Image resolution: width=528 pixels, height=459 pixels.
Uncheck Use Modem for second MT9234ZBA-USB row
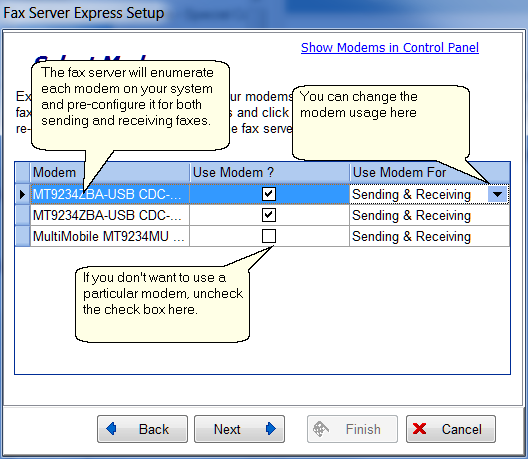point(269,215)
